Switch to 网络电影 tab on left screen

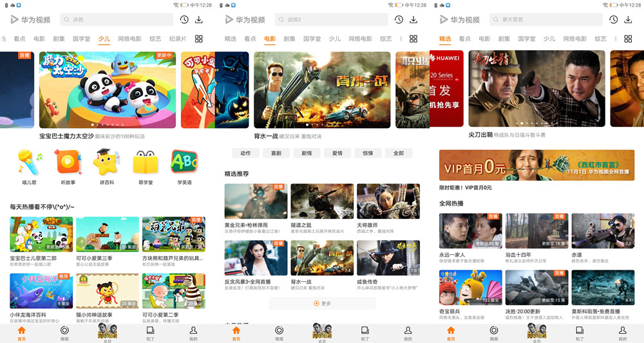pyautogui.click(x=130, y=39)
